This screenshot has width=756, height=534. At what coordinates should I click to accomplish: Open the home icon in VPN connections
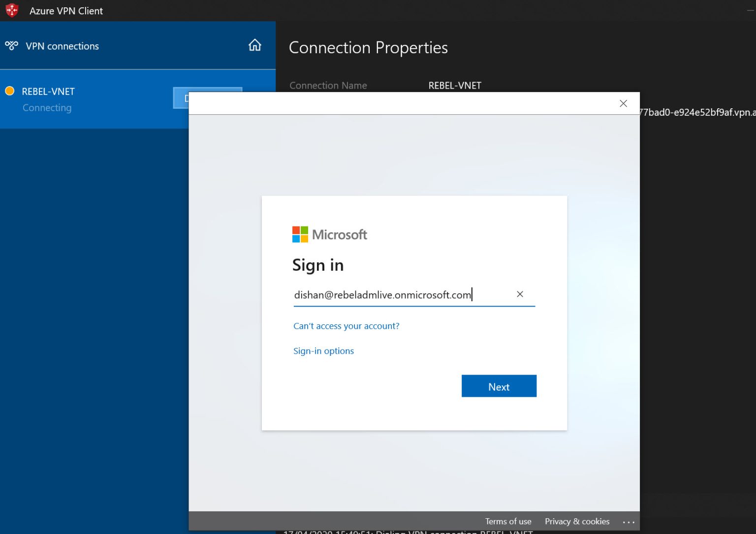coord(254,45)
